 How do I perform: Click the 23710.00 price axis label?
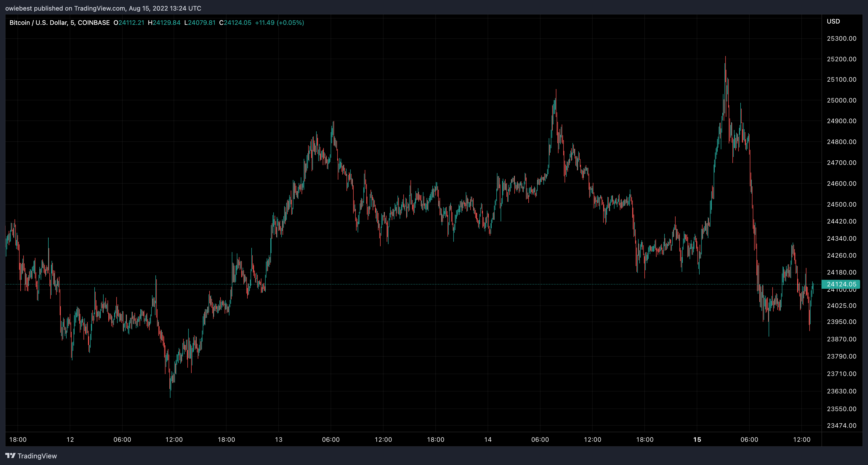(841, 374)
